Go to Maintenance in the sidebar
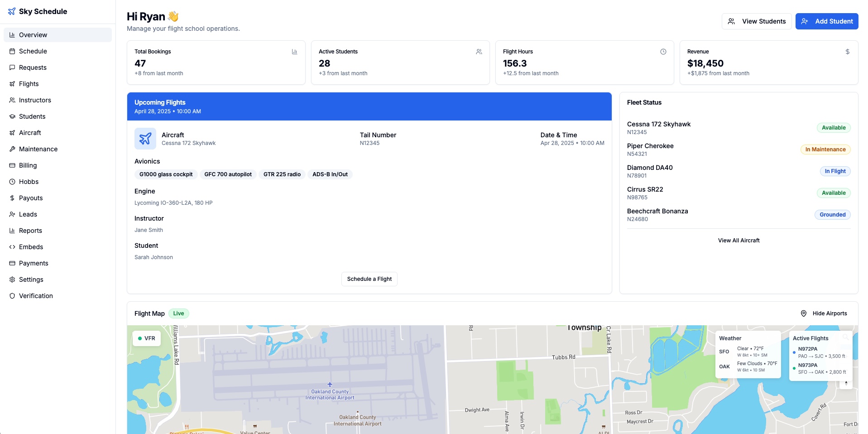868x434 pixels. point(38,149)
